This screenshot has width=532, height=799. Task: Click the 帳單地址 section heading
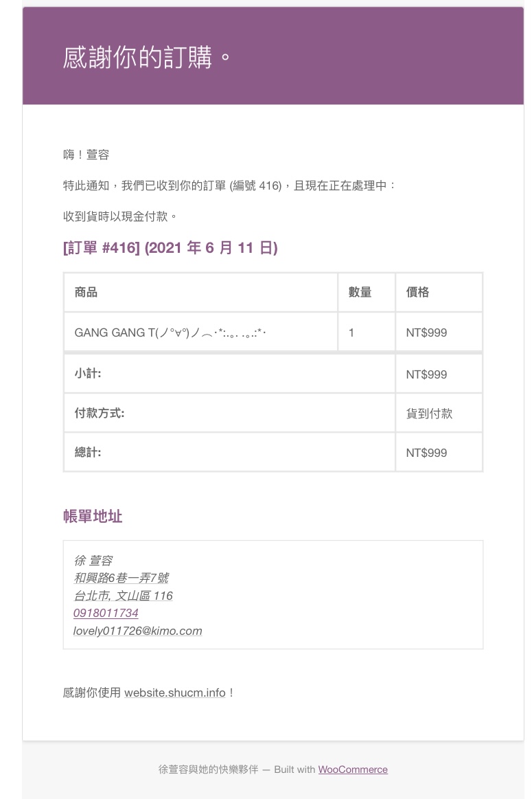click(93, 517)
